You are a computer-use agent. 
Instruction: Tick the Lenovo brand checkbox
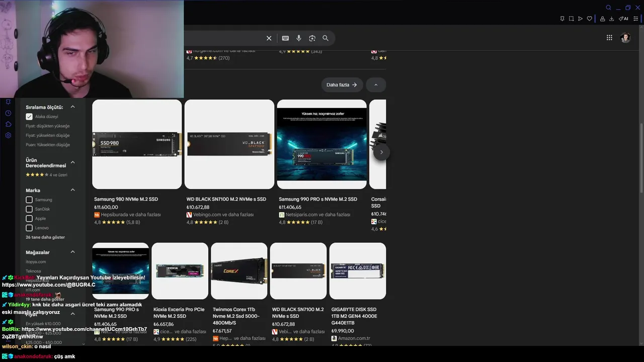(x=29, y=228)
